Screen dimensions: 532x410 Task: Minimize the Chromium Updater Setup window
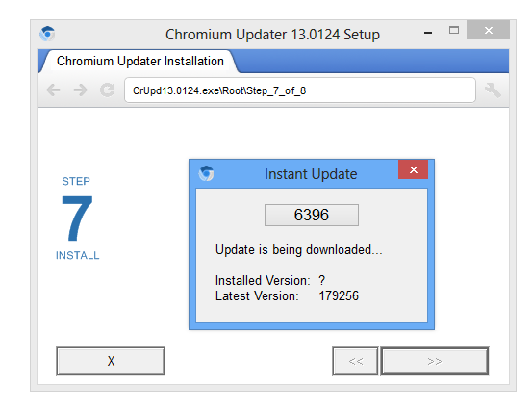click(428, 33)
